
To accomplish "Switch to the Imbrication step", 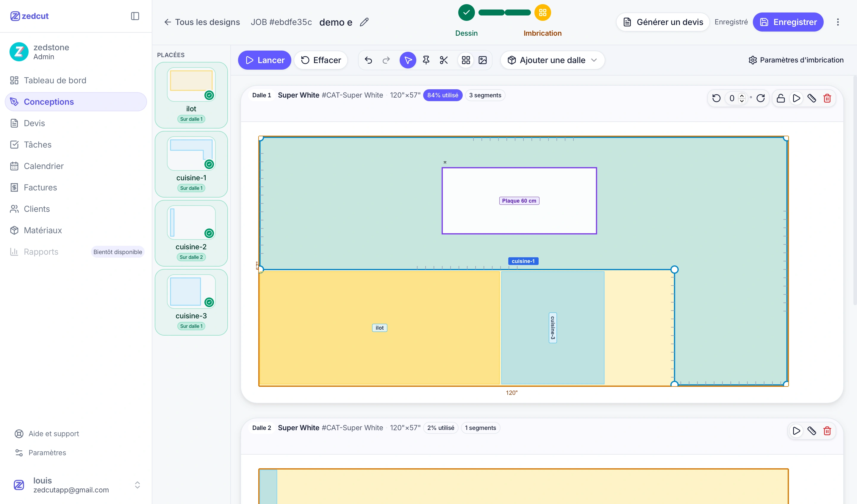I will coord(542,21).
